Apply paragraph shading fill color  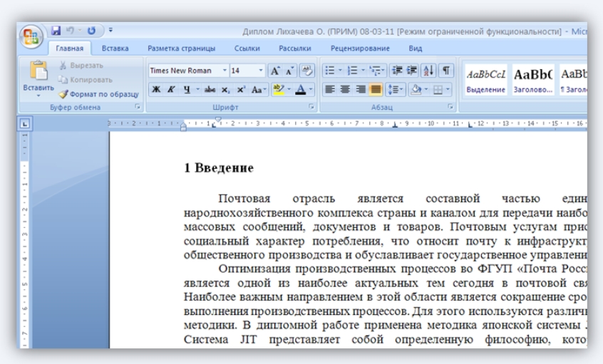[x=416, y=90]
